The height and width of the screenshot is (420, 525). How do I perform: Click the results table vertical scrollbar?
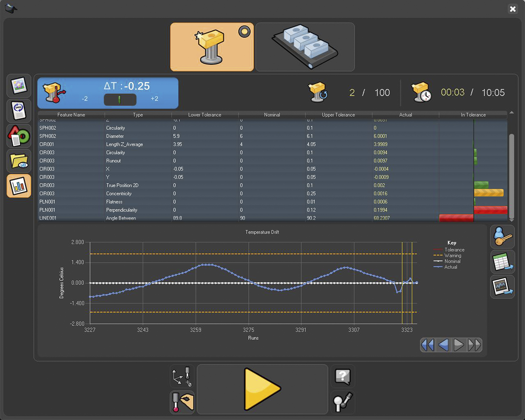pyautogui.click(x=511, y=176)
